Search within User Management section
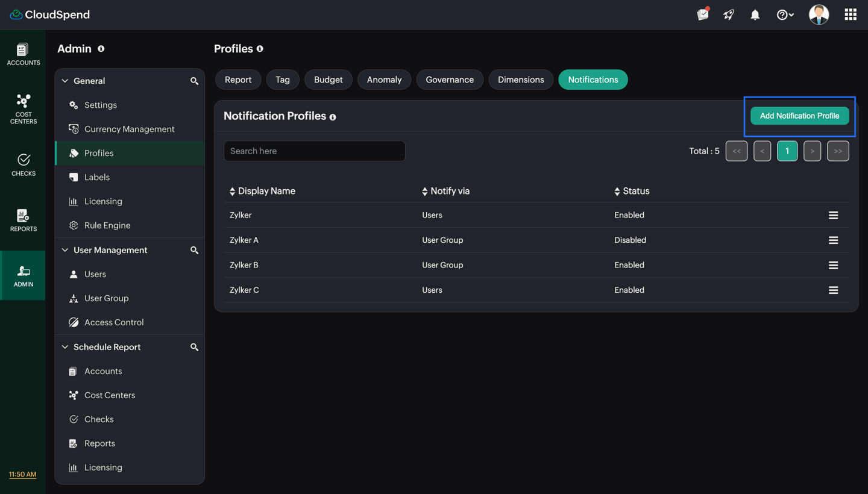This screenshot has width=868, height=494. (x=194, y=250)
